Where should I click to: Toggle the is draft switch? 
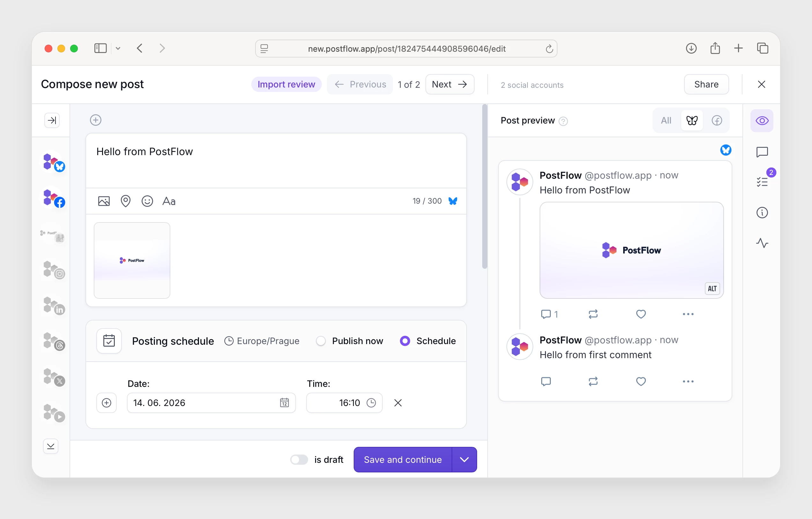pyautogui.click(x=299, y=460)
